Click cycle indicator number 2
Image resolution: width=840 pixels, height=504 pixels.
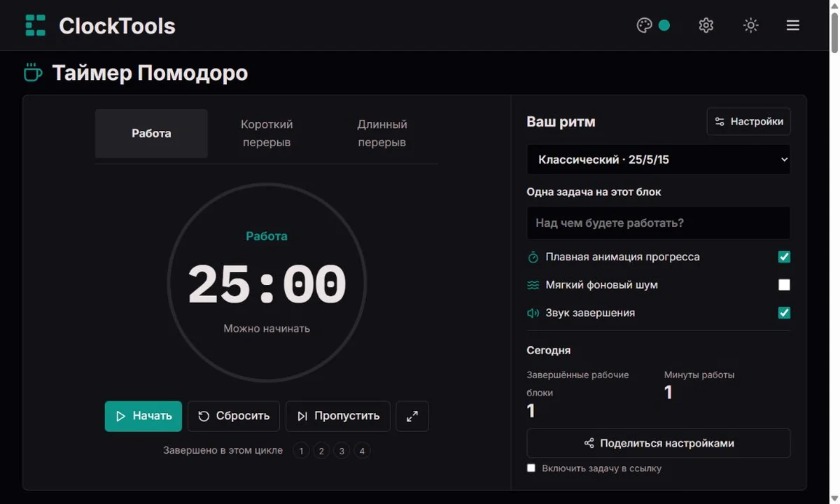[x=321, y=451]
